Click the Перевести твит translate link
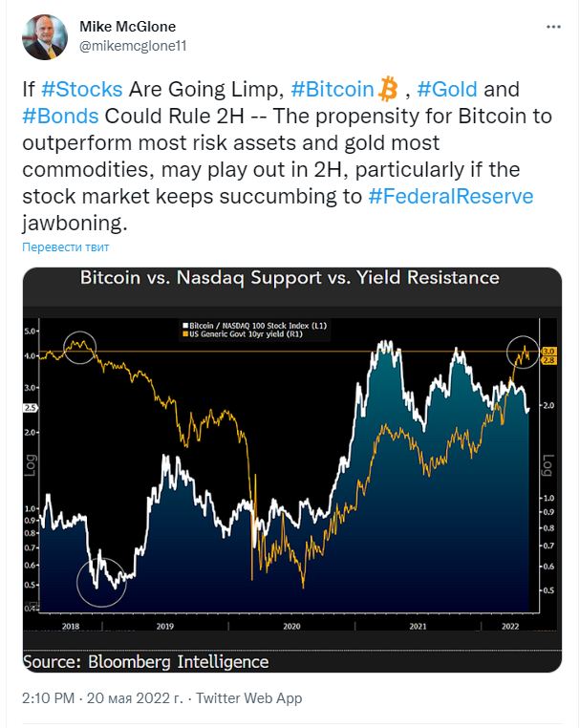This screenshot has width=580, height=728. click(x=66, y=247)
